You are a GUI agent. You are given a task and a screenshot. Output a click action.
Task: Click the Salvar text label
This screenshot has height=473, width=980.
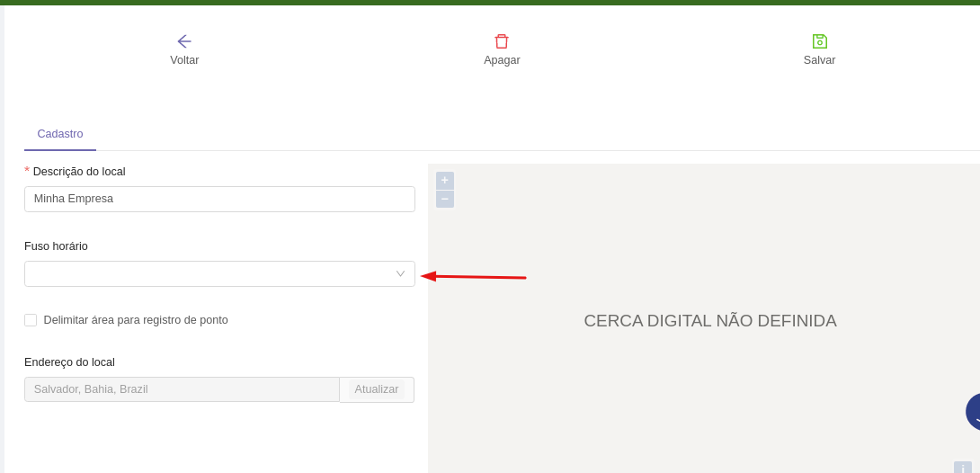tap(819, 60)
